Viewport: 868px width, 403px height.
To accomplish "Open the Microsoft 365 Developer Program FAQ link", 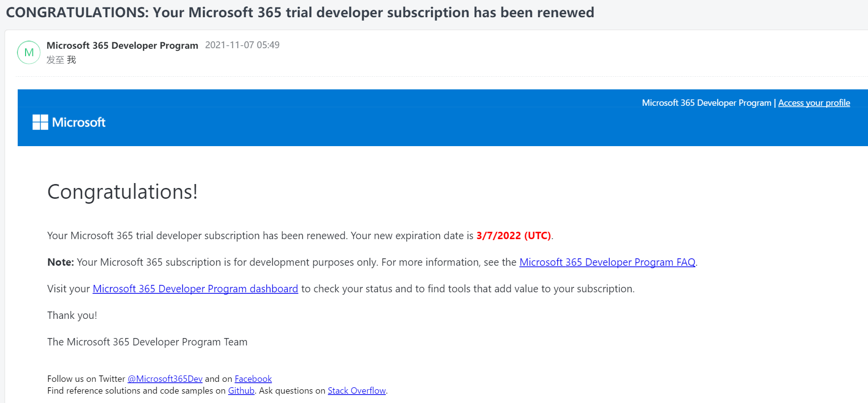I will point(607,262).
